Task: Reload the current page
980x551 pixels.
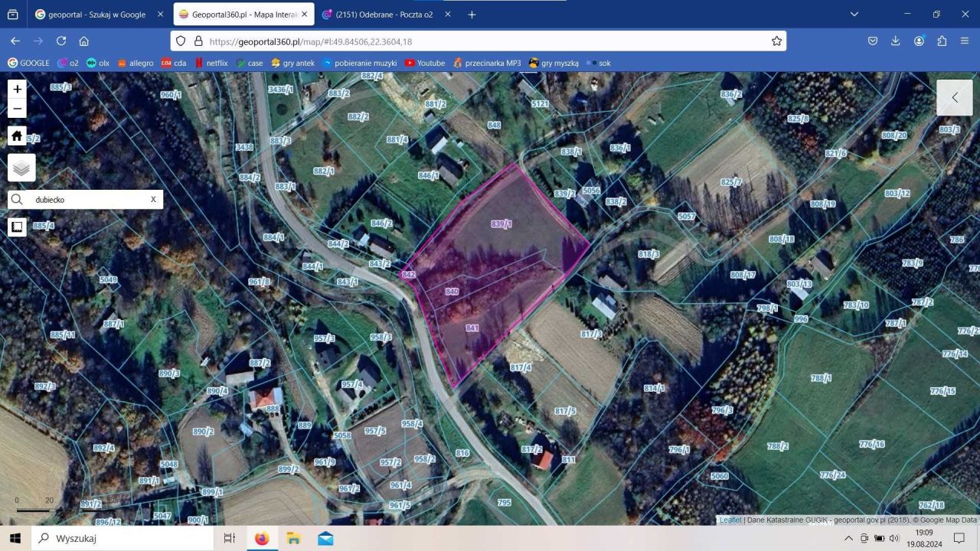Action: click(61, 41)
